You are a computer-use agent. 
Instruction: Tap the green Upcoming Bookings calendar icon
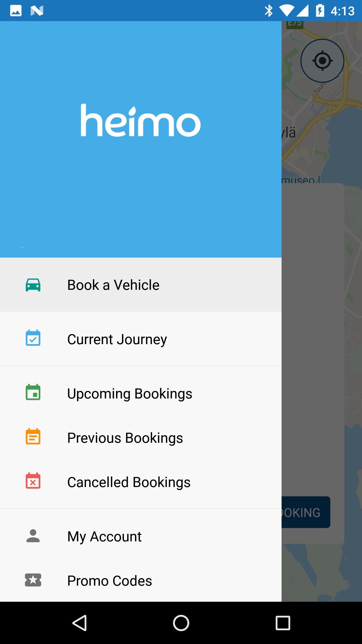(33, 392)
